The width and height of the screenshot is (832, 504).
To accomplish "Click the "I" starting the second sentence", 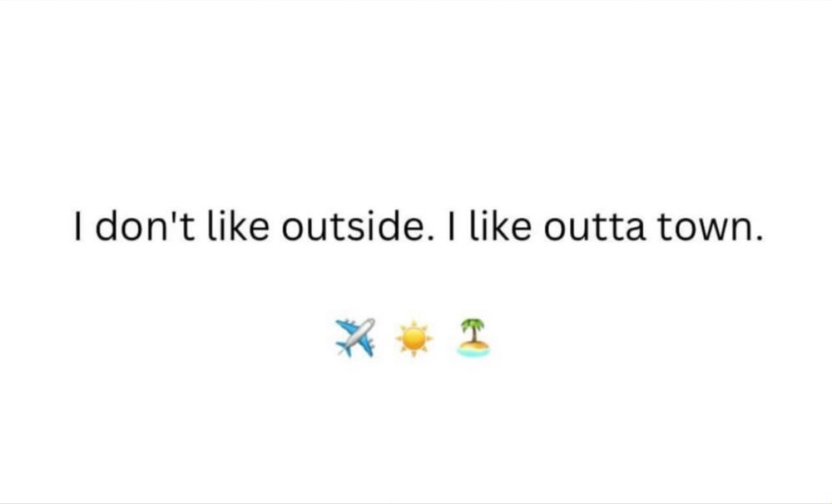I will 452,226.
